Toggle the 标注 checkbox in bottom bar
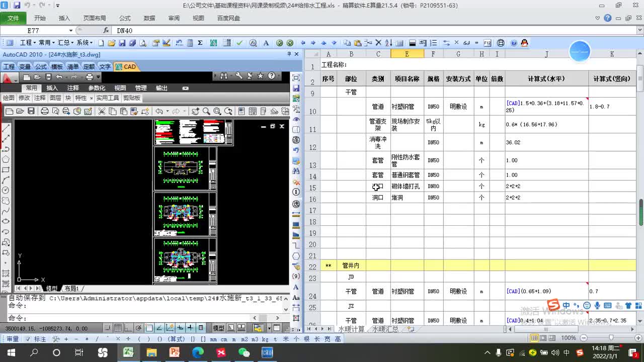644x362 pixels. (x=28, y=339)
